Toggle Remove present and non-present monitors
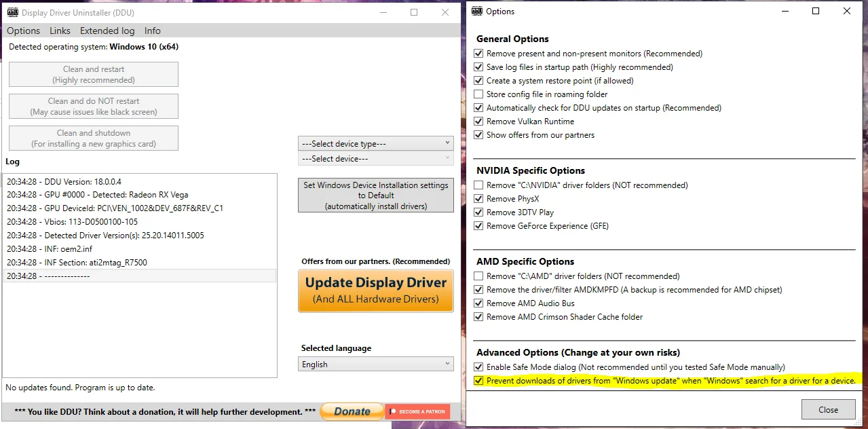This screenshot has width=868, height=429. (479, 54)
